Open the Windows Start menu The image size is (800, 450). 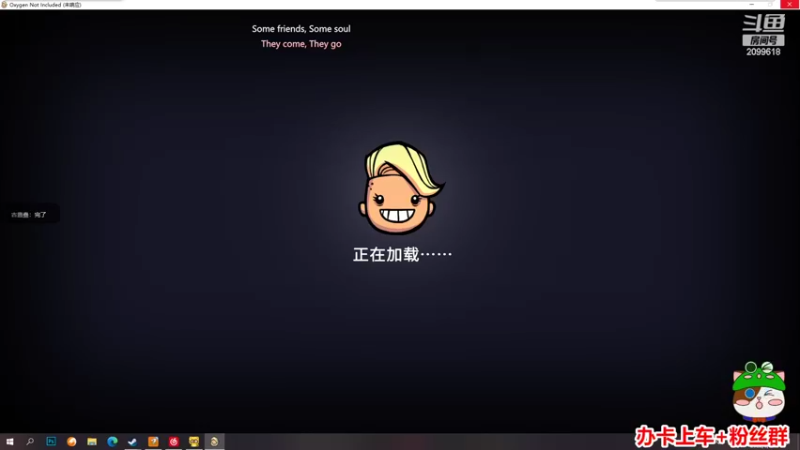[10, 441]
